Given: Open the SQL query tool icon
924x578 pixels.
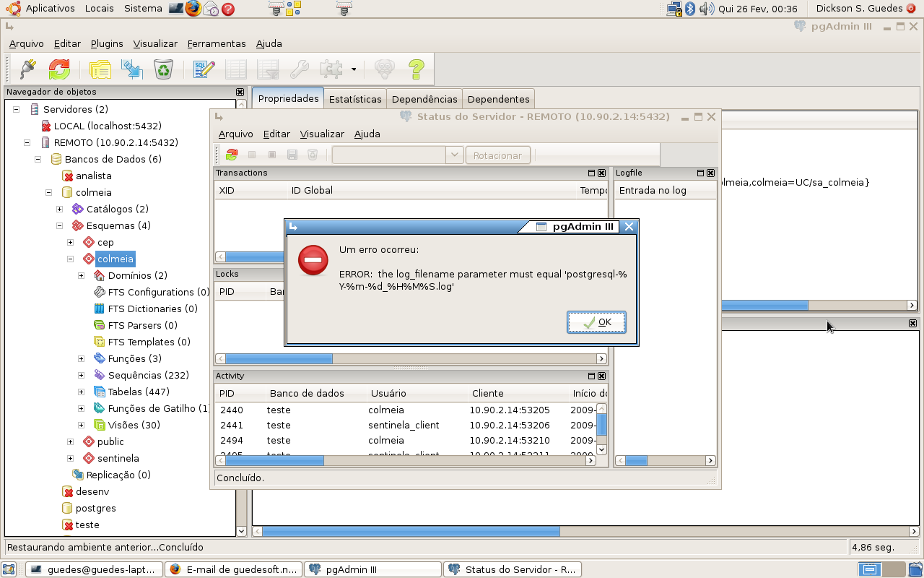Looking at the screenshot, I should [204, 69].
